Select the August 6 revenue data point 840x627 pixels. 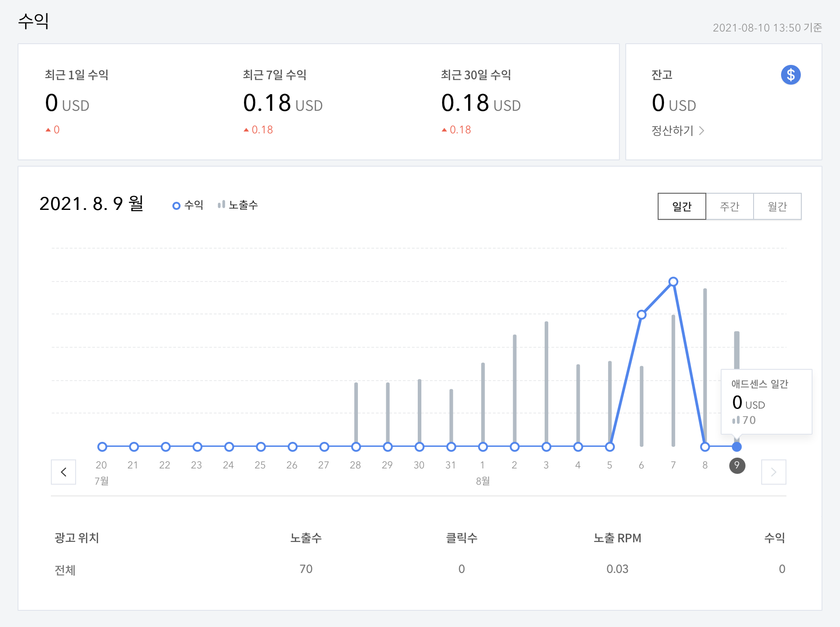tap(641, 315)
